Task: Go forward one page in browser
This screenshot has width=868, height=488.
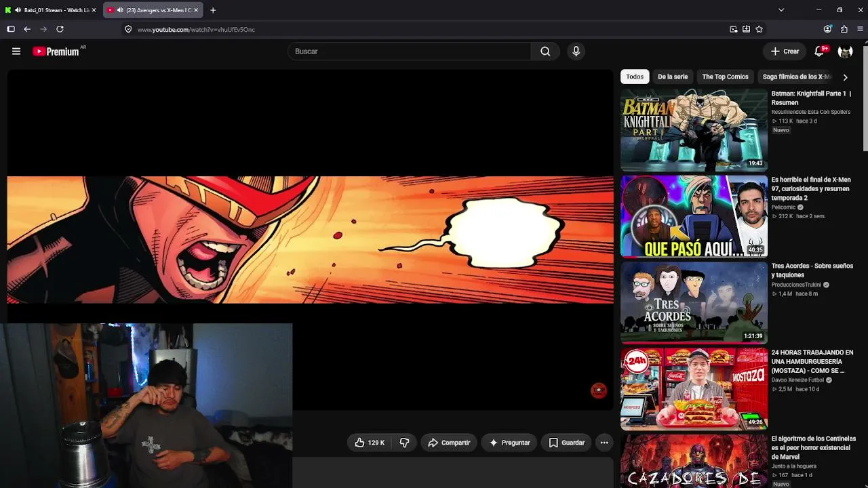Action: 43,29
